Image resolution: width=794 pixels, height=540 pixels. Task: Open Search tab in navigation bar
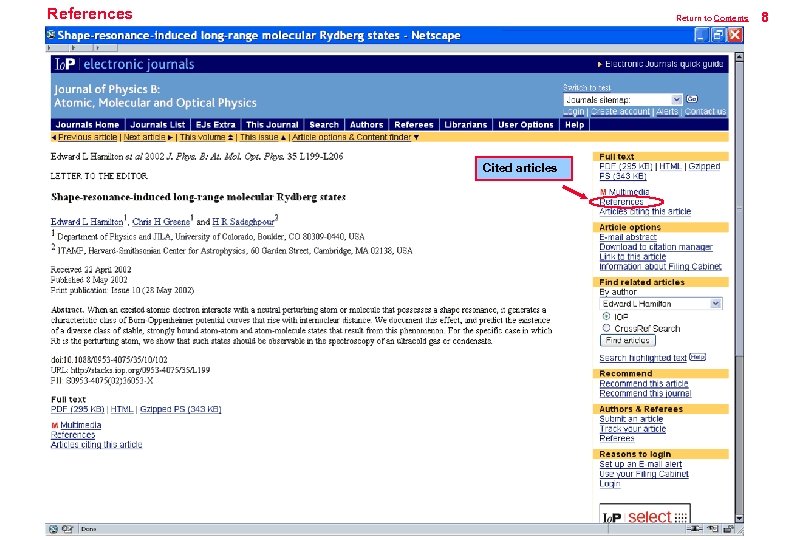324,125
